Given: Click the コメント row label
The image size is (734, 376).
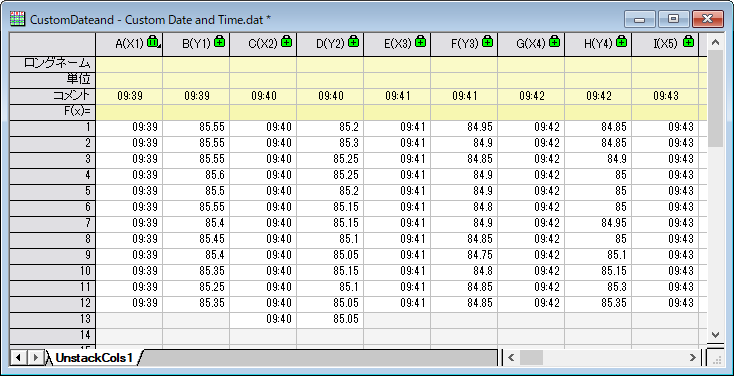Looking at the screenshot, I should coord(53,96).
